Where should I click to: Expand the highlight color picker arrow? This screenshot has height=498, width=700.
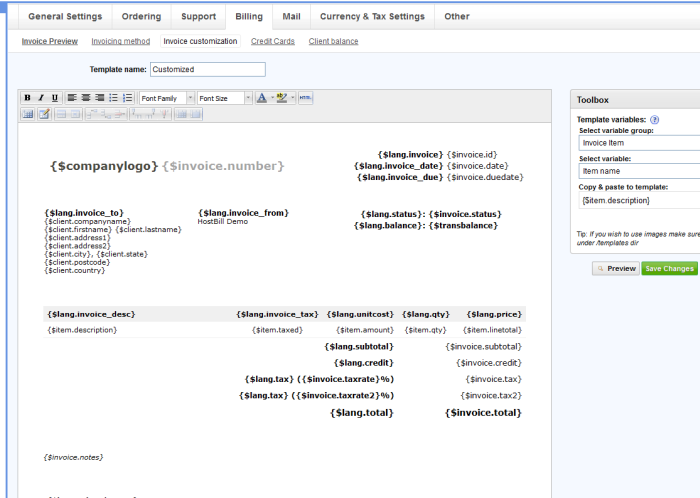292,98
